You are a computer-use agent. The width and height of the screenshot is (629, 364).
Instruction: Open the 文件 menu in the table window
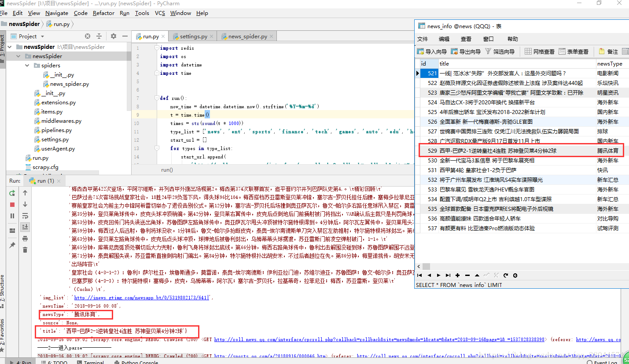click(423, 39)
